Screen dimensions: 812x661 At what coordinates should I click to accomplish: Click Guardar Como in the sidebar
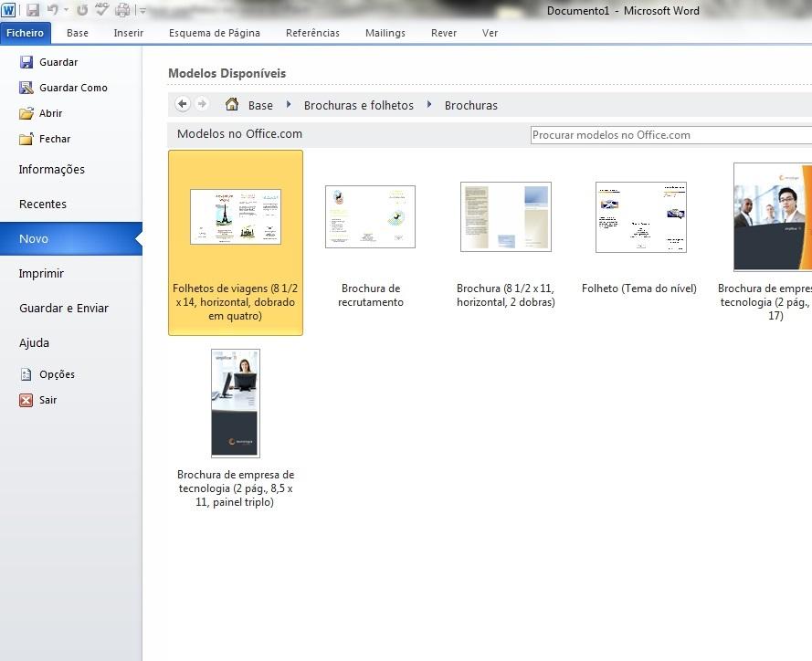click(73, 88)
